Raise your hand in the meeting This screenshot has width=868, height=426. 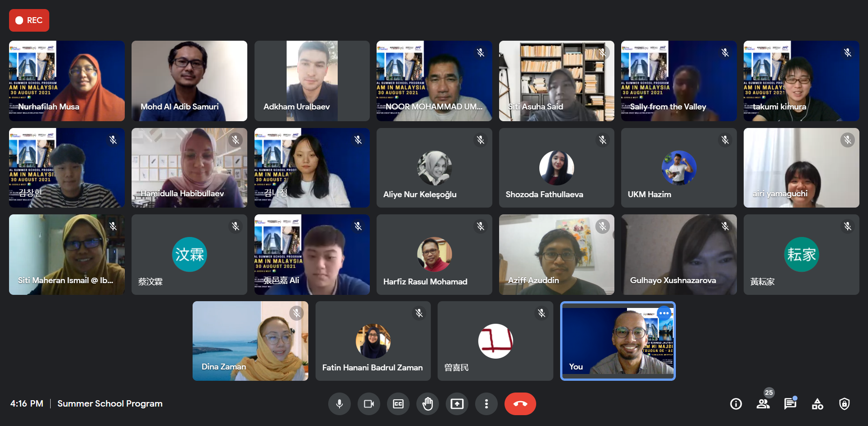pyautogui.click(x=428, y=404)
